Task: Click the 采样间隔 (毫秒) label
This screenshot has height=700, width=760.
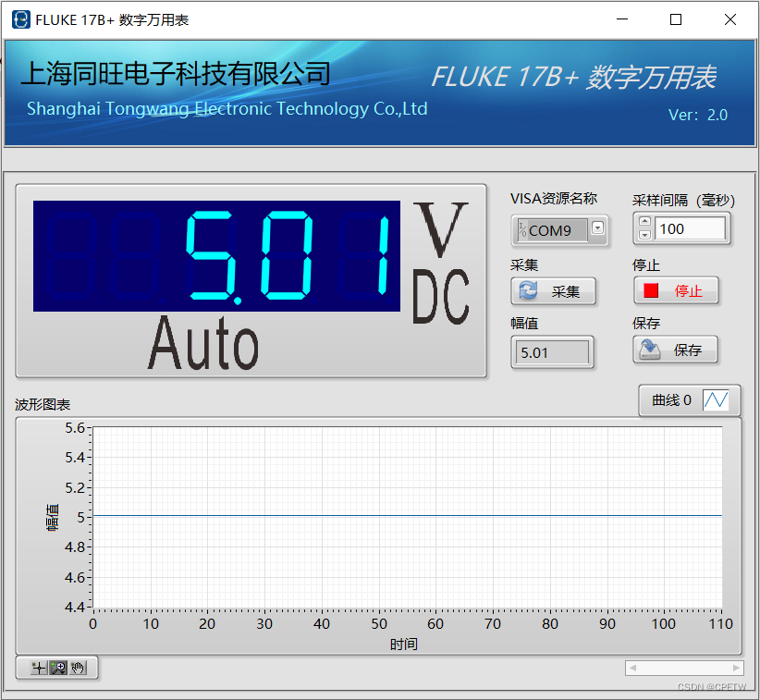Action: click(x=683, y=200)
